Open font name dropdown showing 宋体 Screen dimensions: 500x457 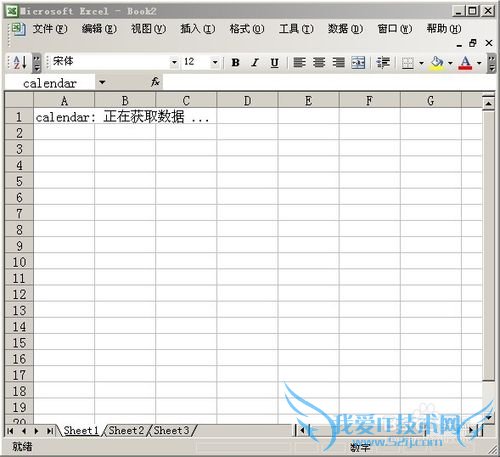click(x=174, y=62)
